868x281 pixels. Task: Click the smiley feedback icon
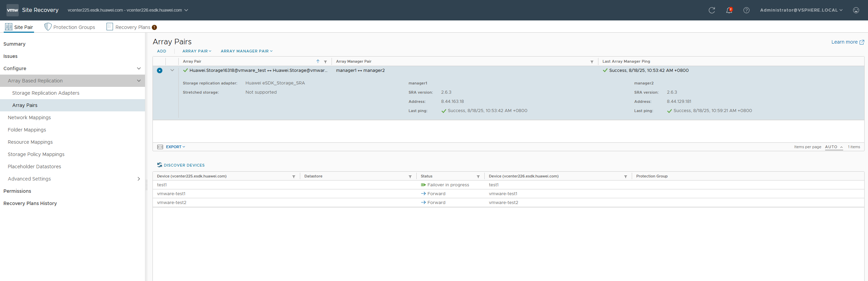[856, 10]
